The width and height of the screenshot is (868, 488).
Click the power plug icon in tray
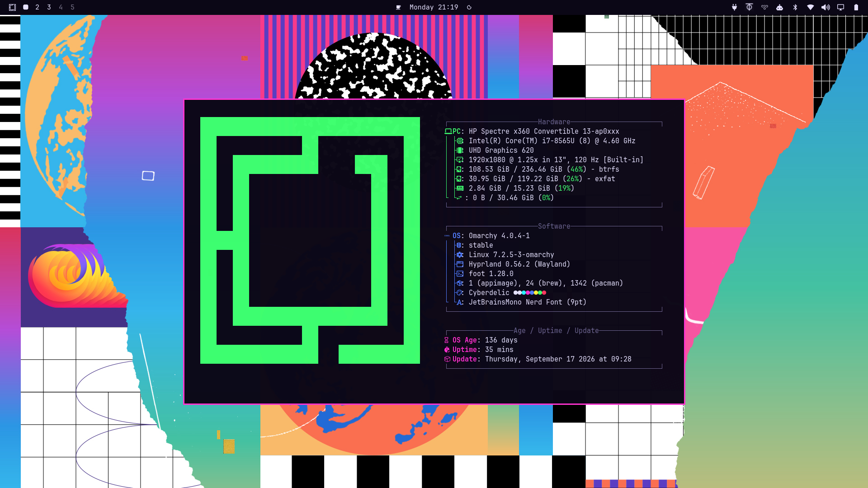pyautogui.click(x=734, y=7)
